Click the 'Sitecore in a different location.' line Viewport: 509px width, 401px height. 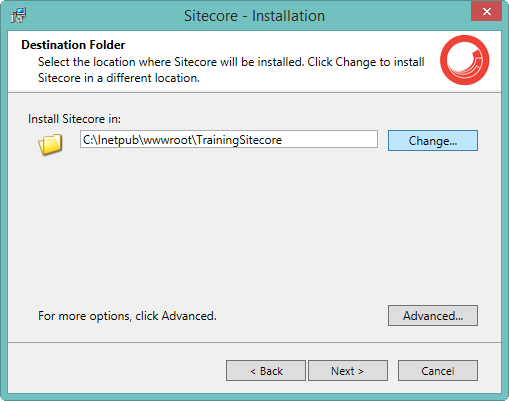click(x=119, y=78)
